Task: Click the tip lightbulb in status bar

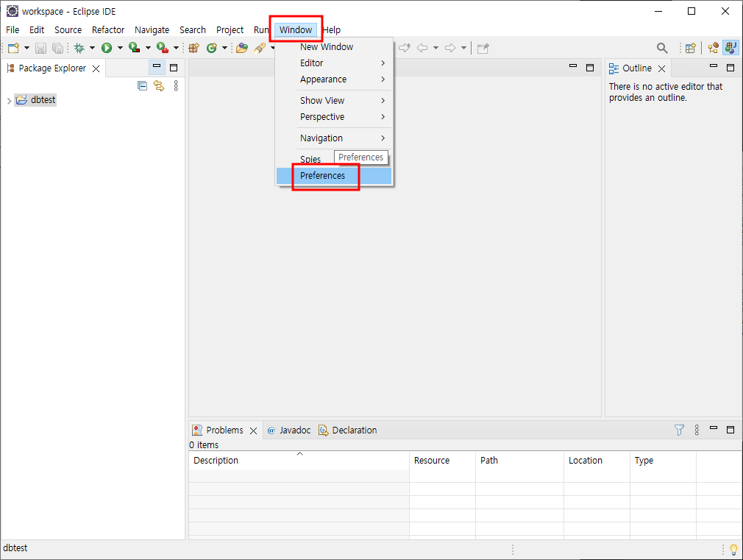Action: [733, 550]
